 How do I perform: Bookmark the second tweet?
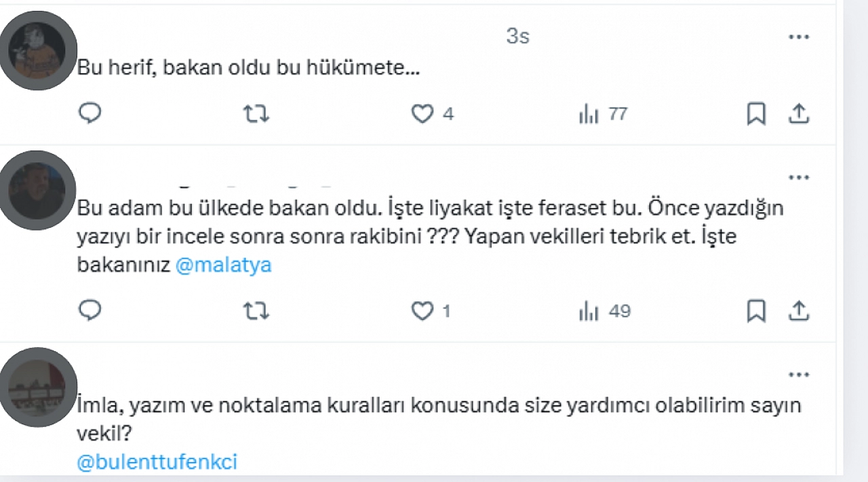coord(756,311)
